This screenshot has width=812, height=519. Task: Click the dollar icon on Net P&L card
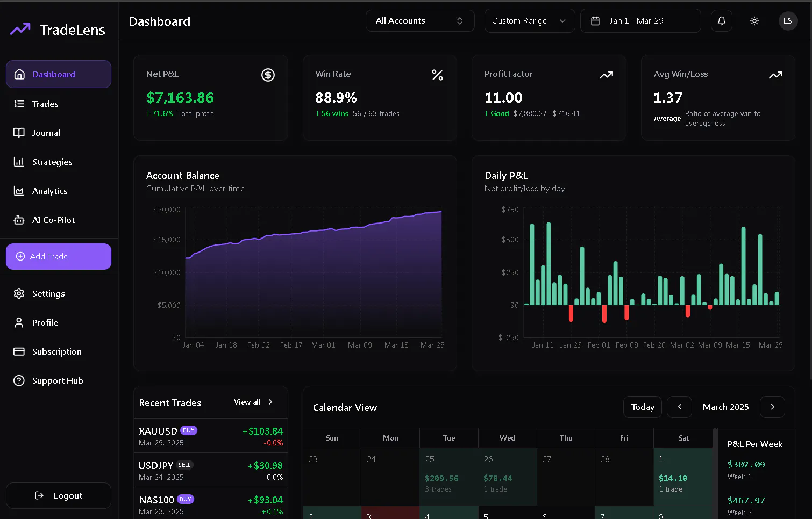pyautogui.click(x=268, y=75)
